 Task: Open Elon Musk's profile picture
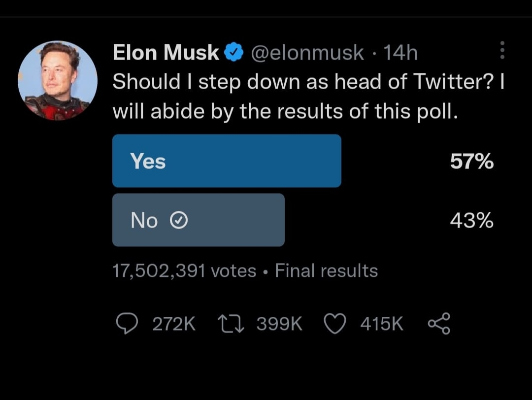(58, 80)
